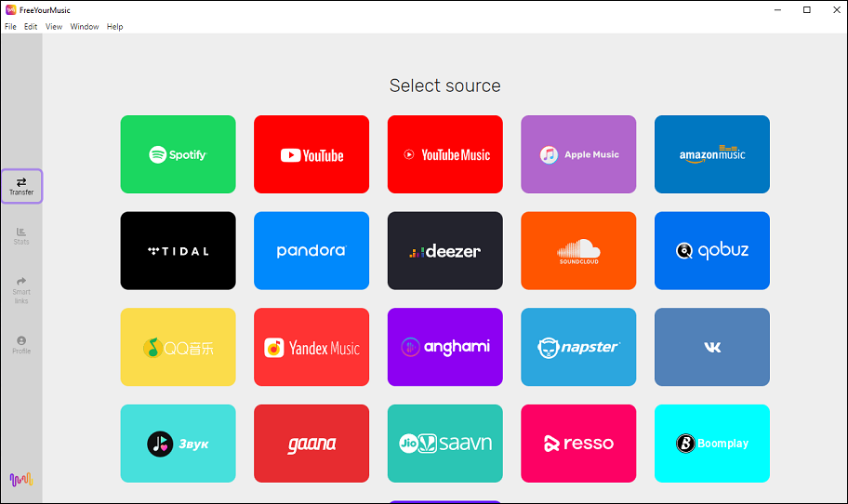
Task: Pick the Zvuk service tile
Action: [x=178, y=444]
